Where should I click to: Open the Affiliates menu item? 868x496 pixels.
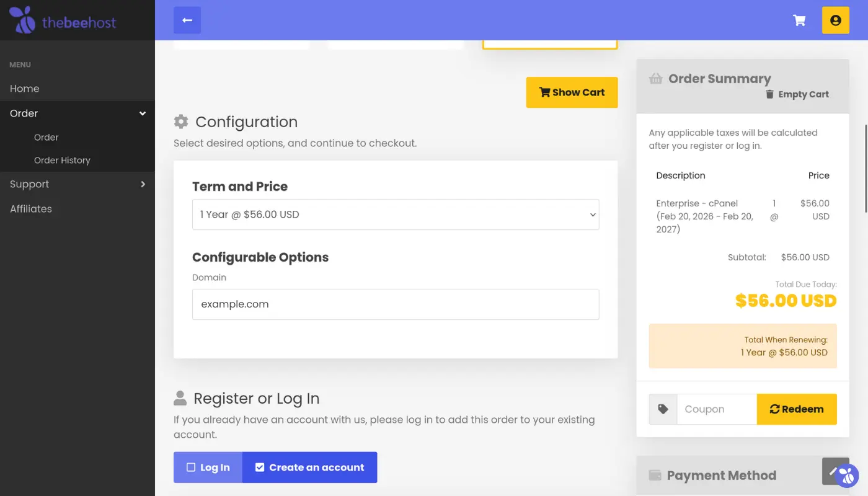point(31,209)
